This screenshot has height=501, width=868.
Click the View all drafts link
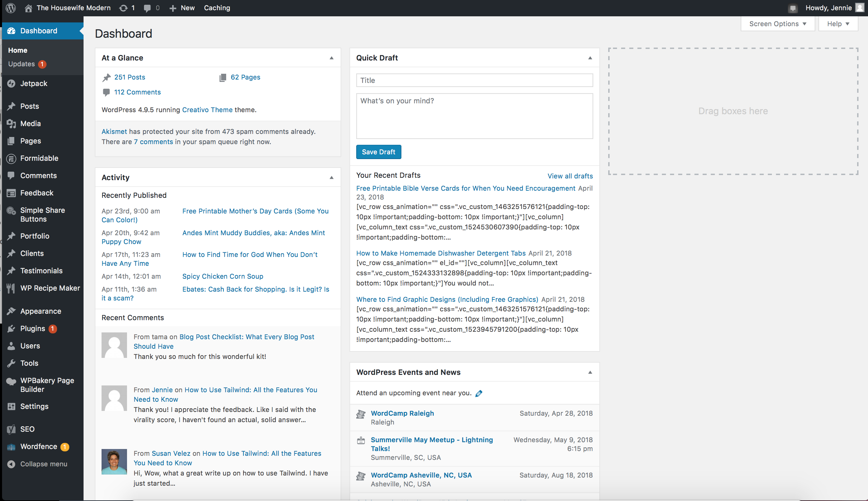570,176
